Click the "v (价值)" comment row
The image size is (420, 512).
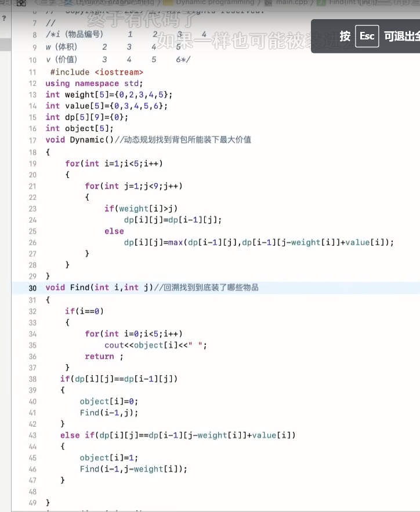tap(118, 59)
